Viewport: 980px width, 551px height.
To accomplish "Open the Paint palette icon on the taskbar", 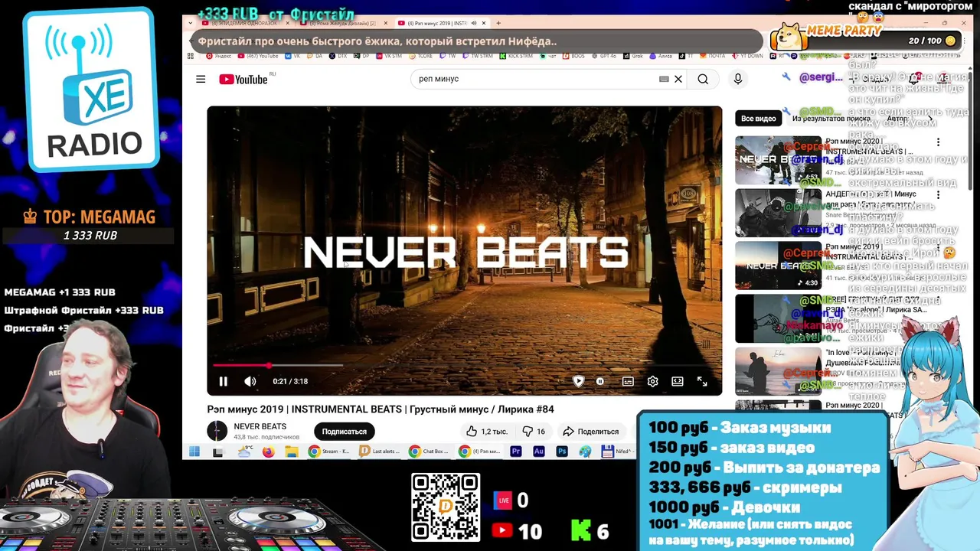I will (586, 452).
